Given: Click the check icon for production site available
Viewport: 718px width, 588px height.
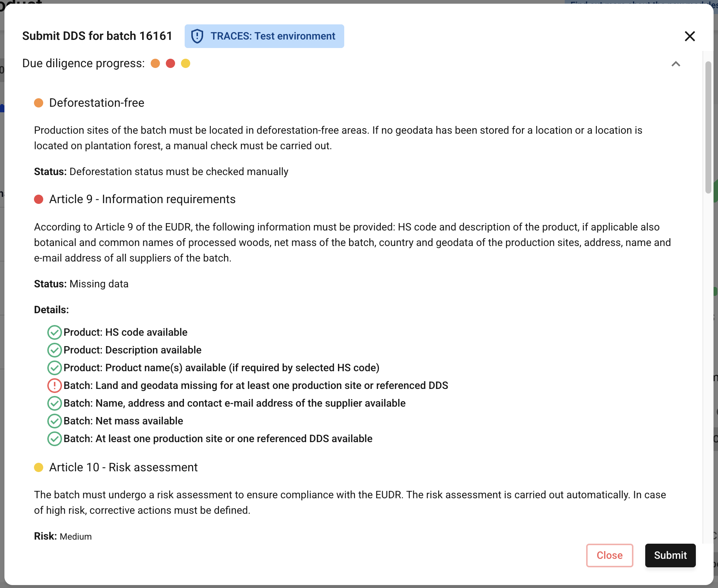Looking at the screenshot, I should coord(55,439).
